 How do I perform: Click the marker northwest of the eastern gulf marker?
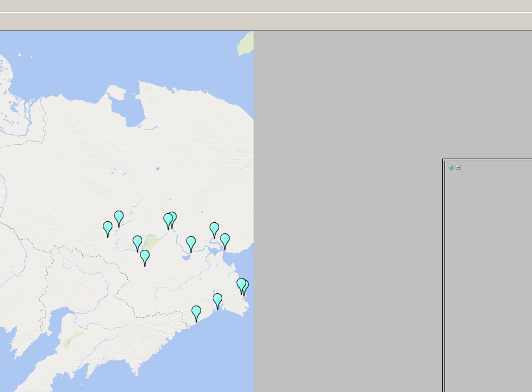coord(214,229)
